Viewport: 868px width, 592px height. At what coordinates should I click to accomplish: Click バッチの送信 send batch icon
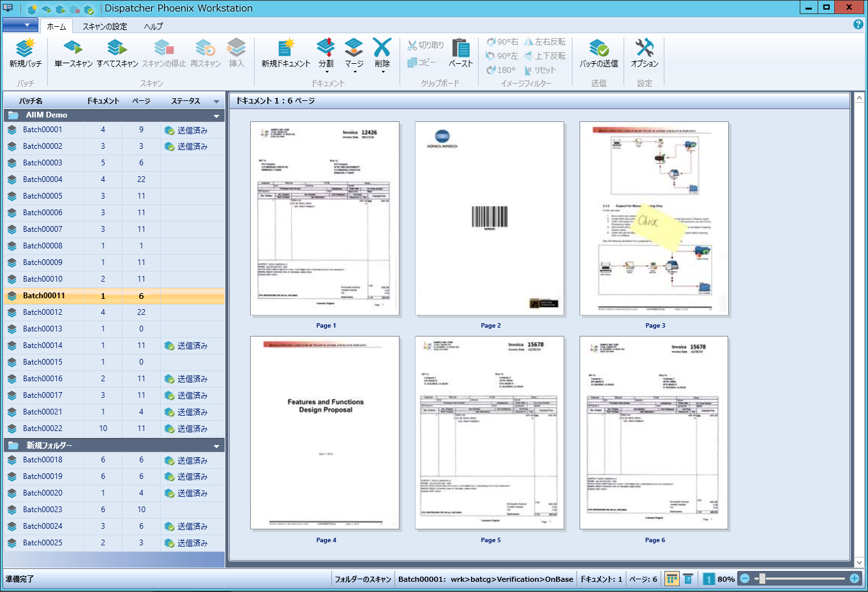tap(598, 49)
